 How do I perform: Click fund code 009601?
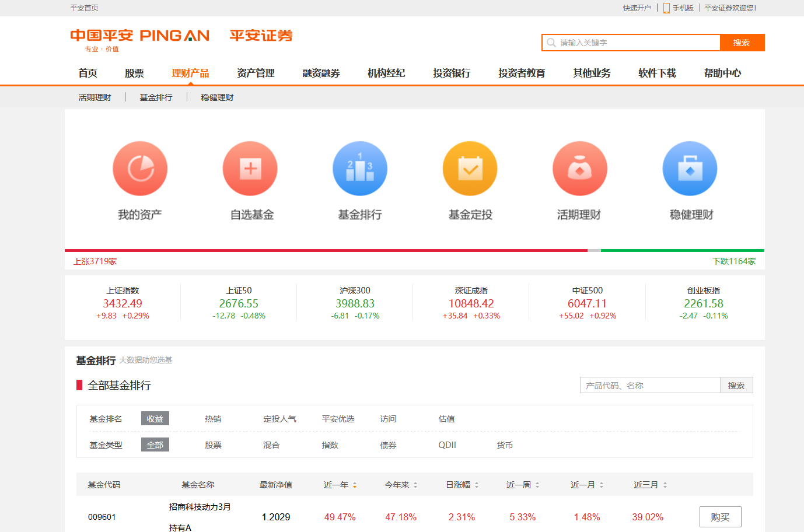[x=102, y=517]
